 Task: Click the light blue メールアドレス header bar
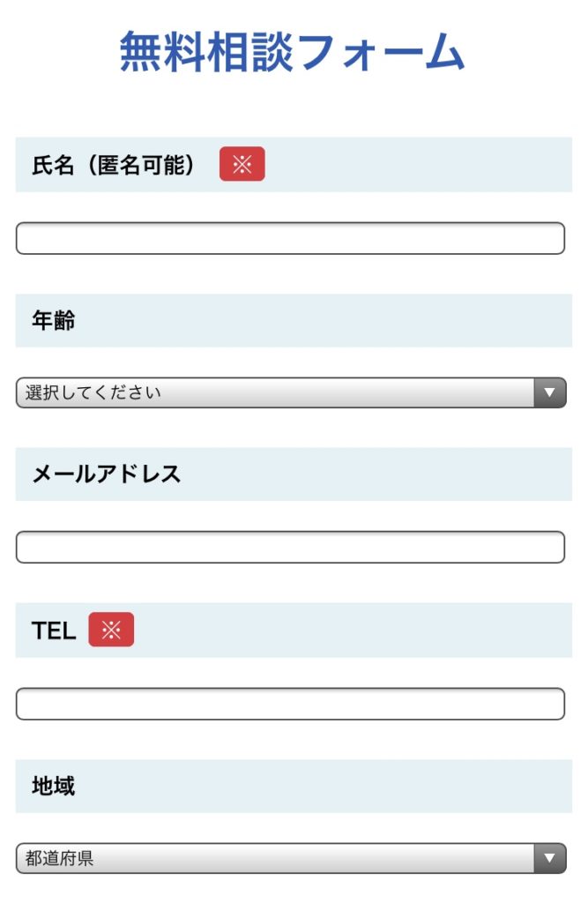pyautogui.click(x=294, y=474)
